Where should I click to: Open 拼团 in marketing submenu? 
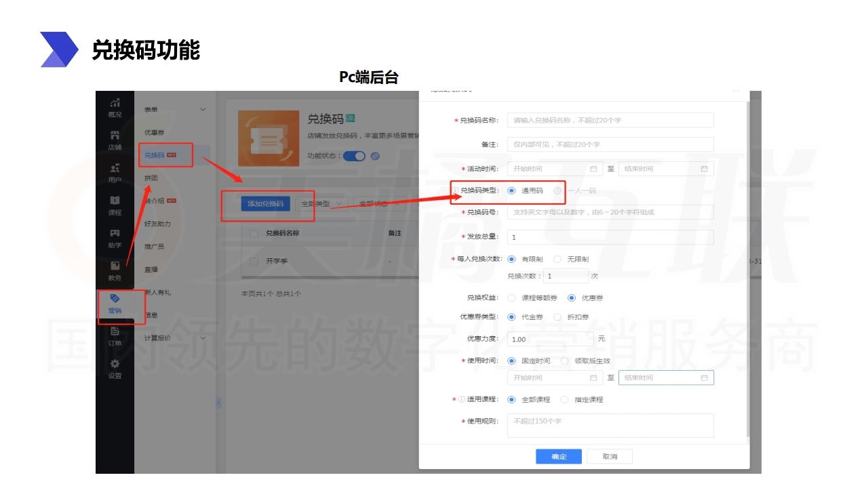pyautogui.click(x=151, y=178)
